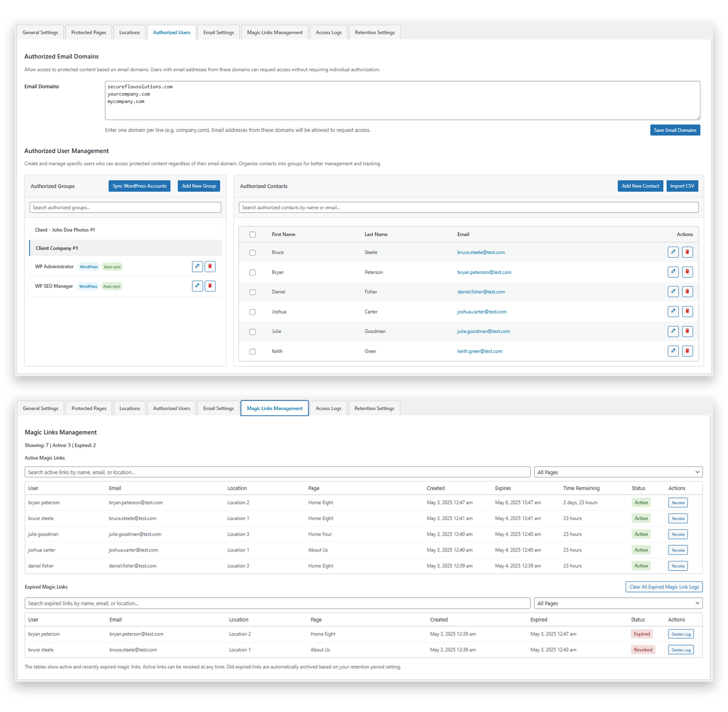Revoke bruce steele's active magic link

click(678, 518)
